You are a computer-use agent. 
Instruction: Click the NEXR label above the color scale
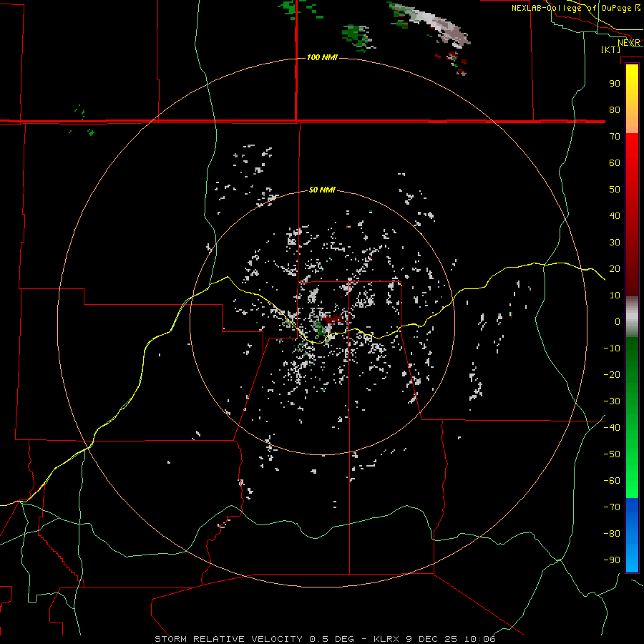click(x=629, y=42)
